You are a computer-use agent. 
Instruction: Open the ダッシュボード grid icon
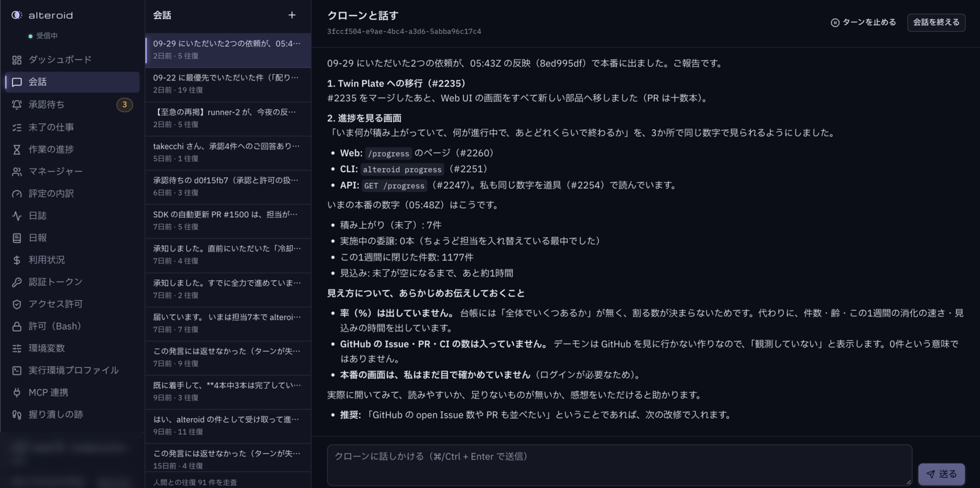(x=17, y=59)
